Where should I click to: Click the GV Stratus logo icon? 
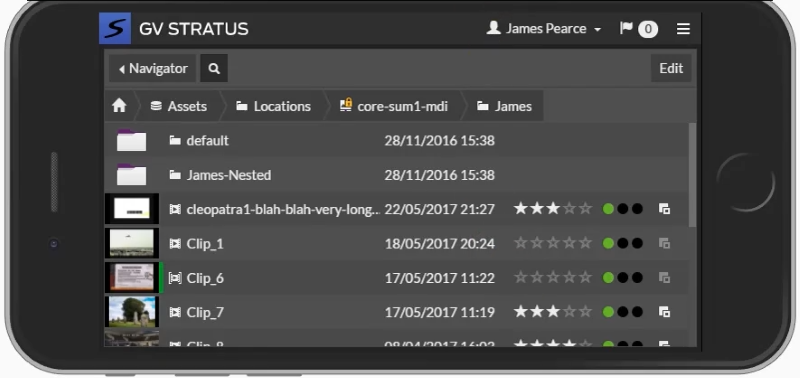tap(115, 28)
